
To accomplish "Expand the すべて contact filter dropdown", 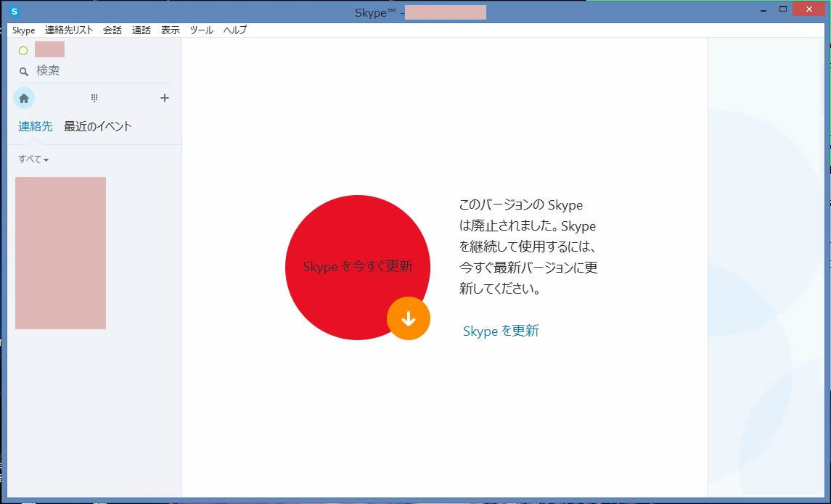I will click(33, 160).
